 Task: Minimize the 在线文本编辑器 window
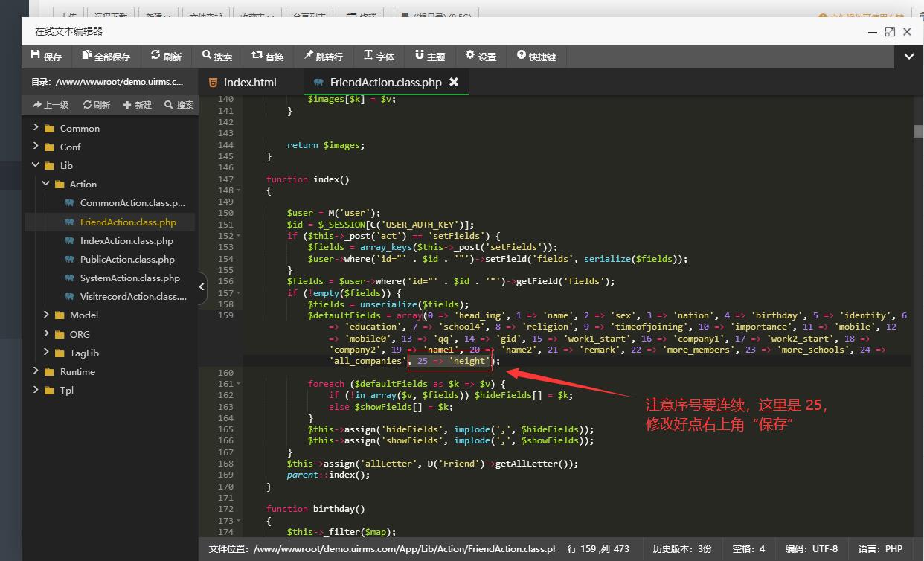pos(873,31)
